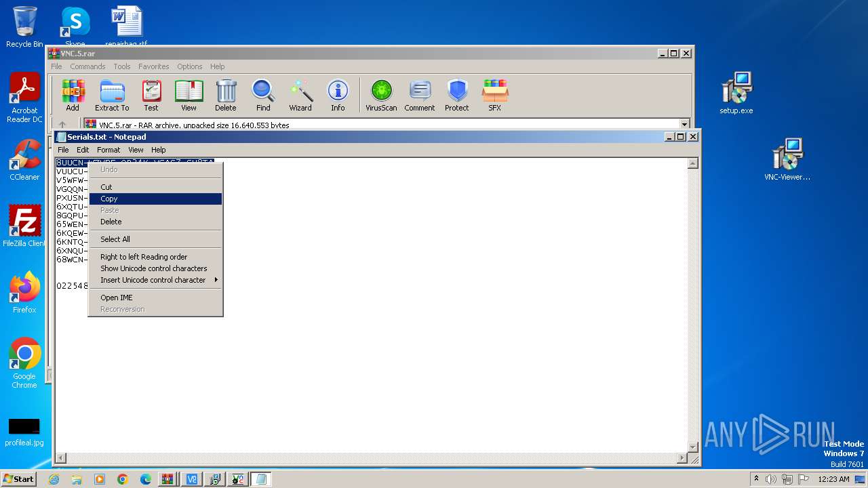Click the View icon in WinRAR toolbar
The width and height of the screenshot is (868, 488).
pos(189,96)
